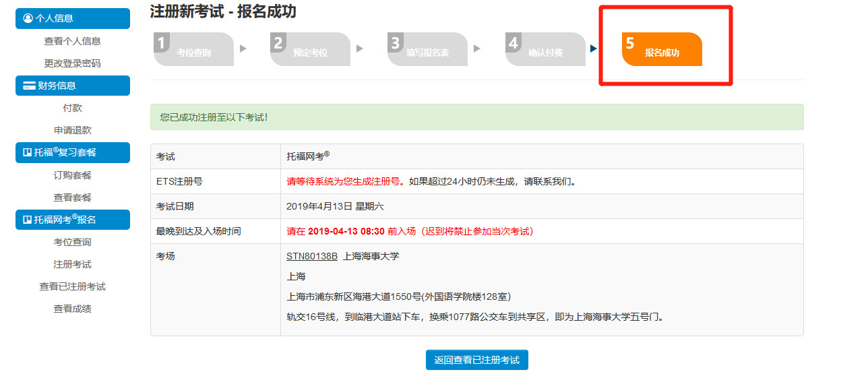868x374 pixels.
Task: Open 查看个人信息 in the sidebar
Action: tap(73, 41)
